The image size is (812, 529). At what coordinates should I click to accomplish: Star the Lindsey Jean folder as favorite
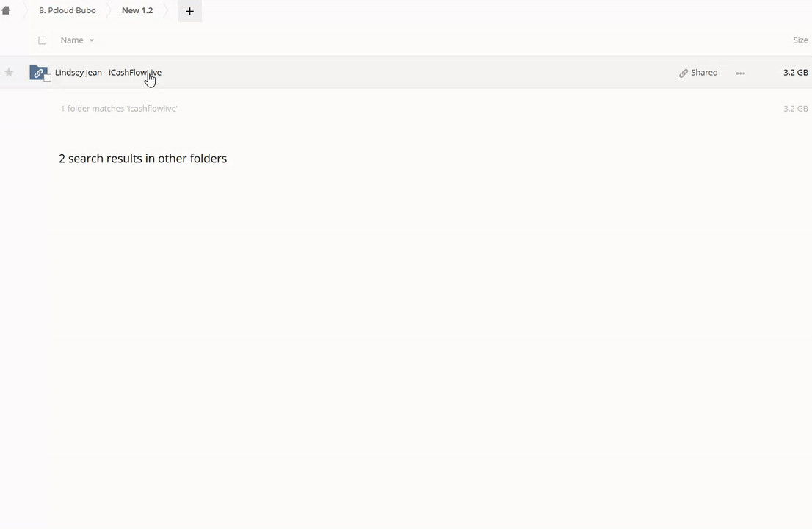[x=9, y=72]
